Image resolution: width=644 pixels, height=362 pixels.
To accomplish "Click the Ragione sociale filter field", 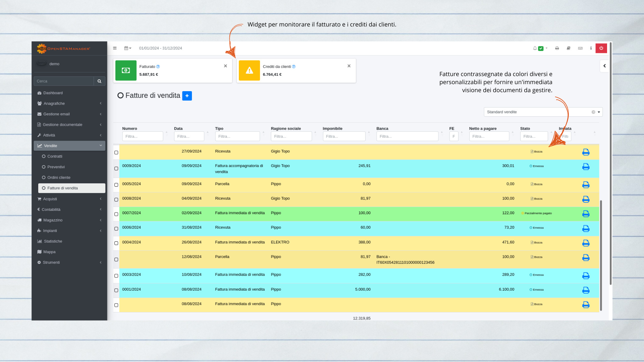I will [291, 136].
